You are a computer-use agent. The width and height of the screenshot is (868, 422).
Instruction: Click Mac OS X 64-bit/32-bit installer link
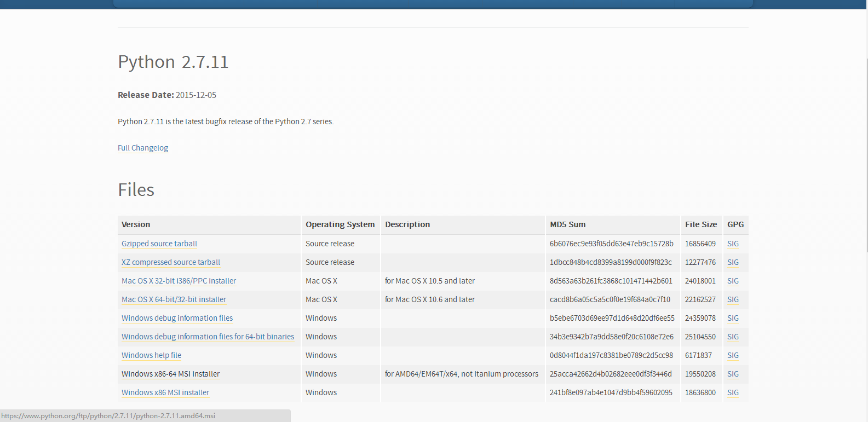point(174,299)
